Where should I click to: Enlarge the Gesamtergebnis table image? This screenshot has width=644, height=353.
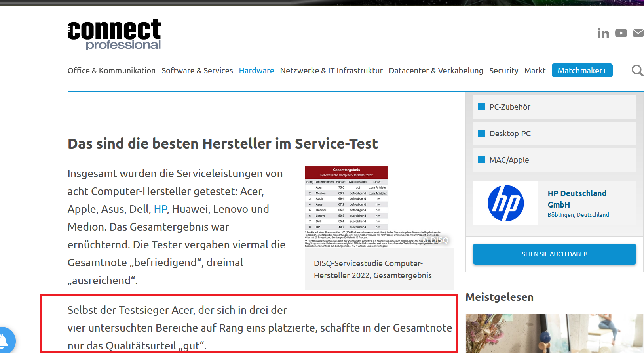pos(379,207)
